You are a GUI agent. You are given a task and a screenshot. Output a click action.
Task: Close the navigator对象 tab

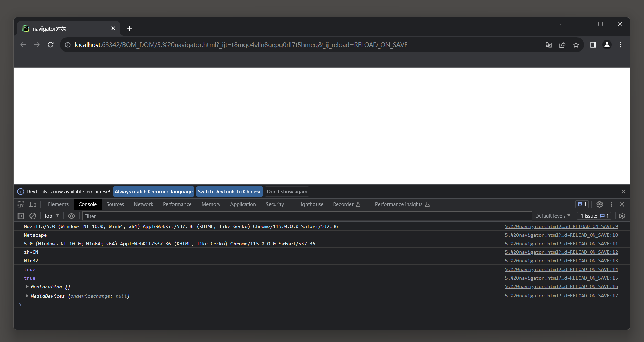tap(113, 28)
